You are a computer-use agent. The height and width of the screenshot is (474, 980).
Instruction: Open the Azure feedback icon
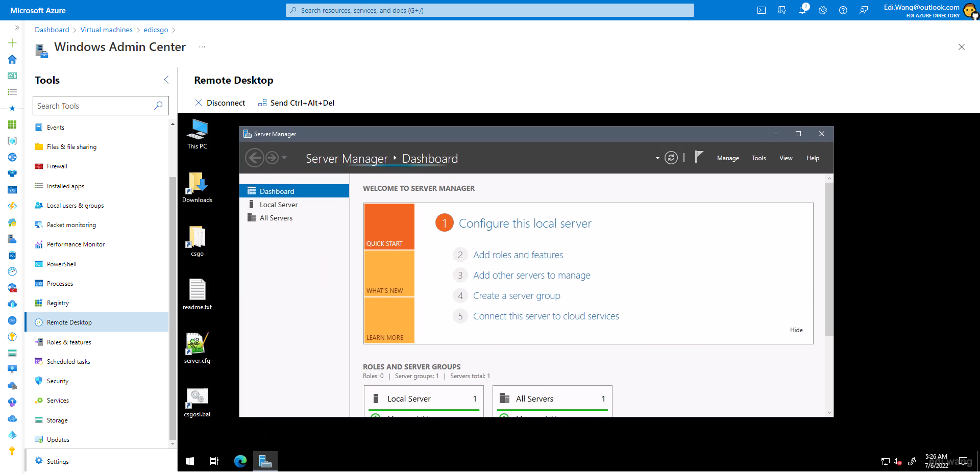864,10
